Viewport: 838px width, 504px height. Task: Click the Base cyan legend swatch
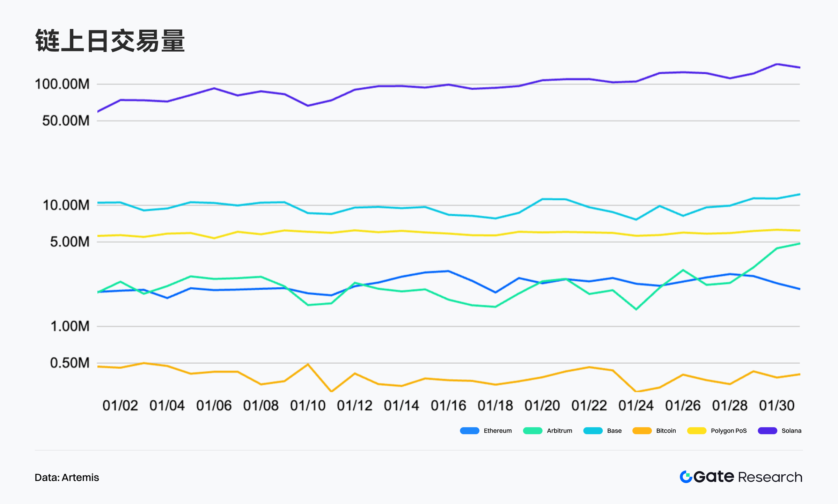(593, 431)
